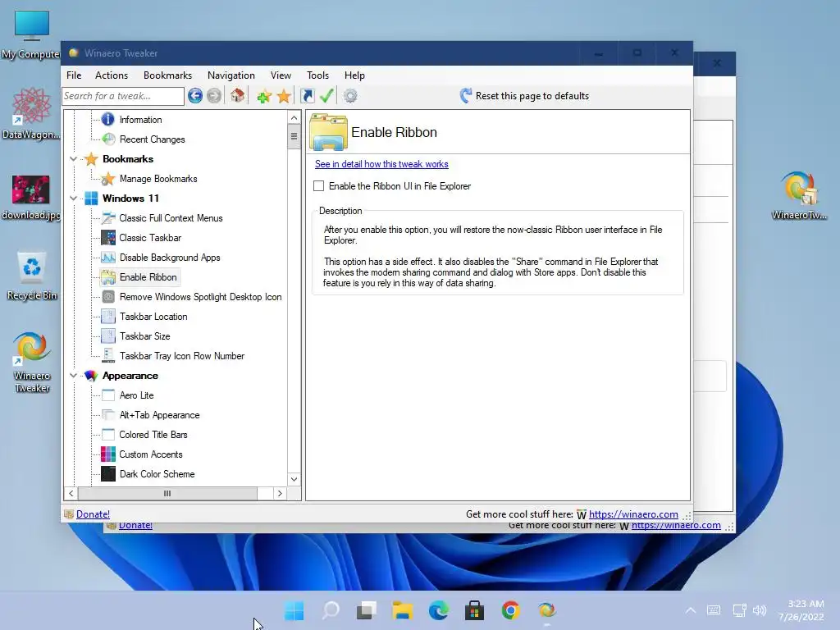
Task: Open the Actions menu
Action: (112, 75)
